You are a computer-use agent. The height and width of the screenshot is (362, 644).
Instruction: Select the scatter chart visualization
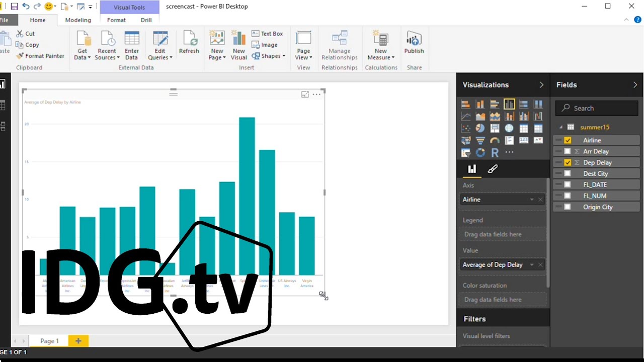point(466,128)
